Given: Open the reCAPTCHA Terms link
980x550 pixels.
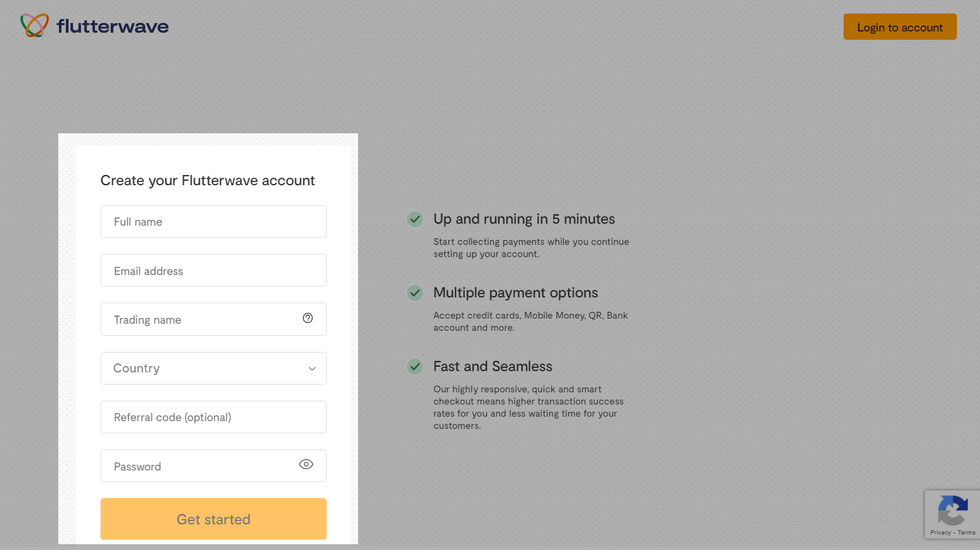Looking at the screenshot, I should pos(967,533).
